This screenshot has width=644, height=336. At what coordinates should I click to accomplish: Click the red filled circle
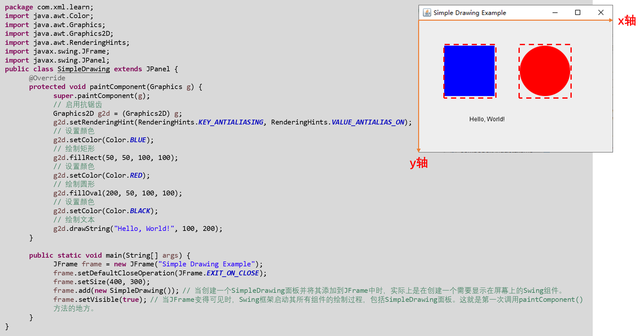coord(545,71)
